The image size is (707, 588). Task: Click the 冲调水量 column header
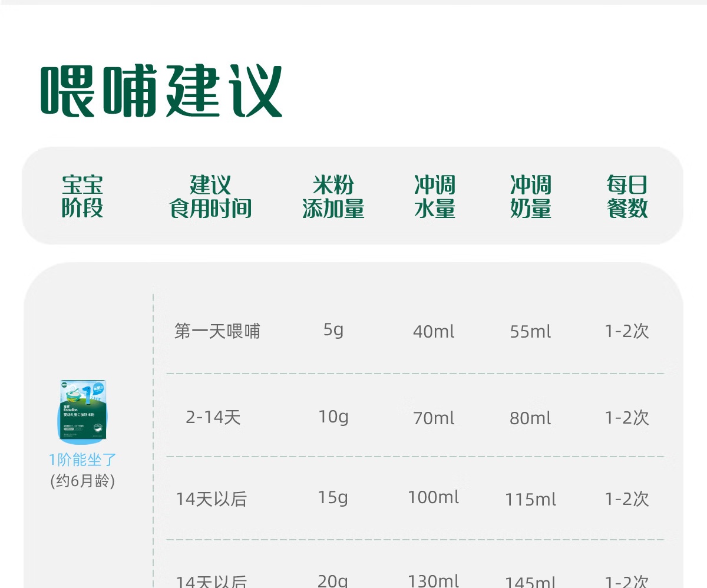tap(435, 196)
